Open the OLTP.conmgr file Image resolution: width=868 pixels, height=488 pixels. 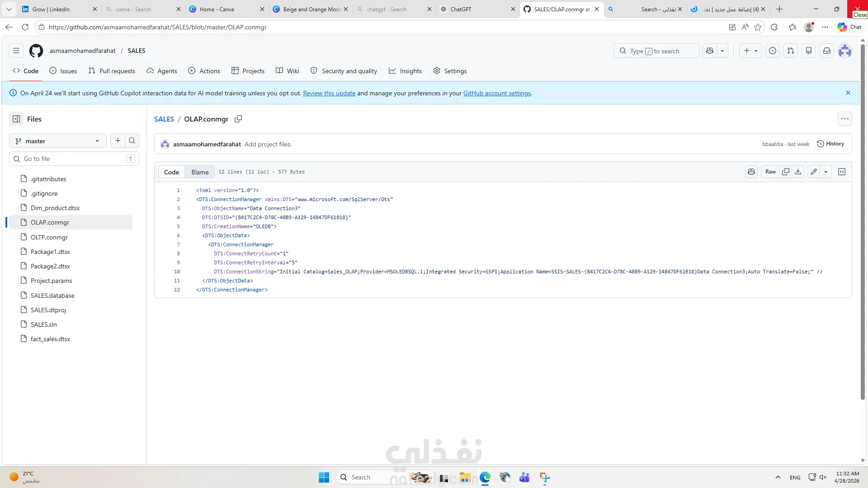click(x=49, y=237)
